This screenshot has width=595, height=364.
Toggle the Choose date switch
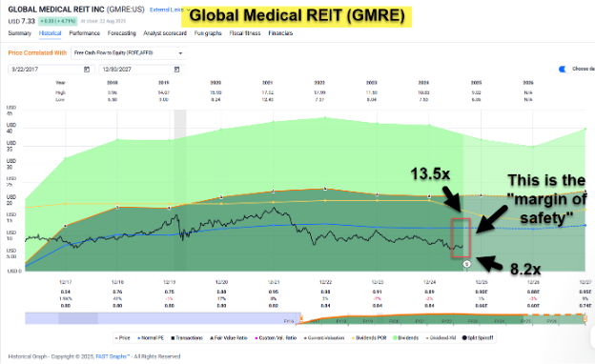tap(564, 69)
